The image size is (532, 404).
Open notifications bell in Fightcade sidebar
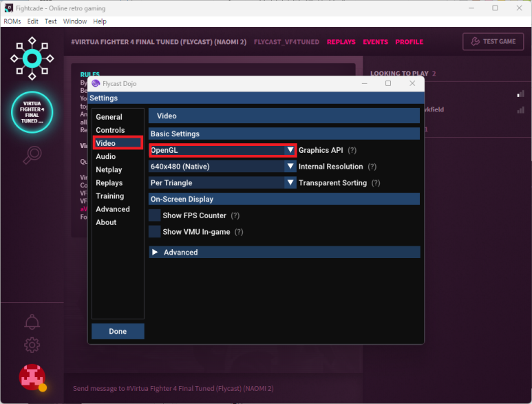32,321
